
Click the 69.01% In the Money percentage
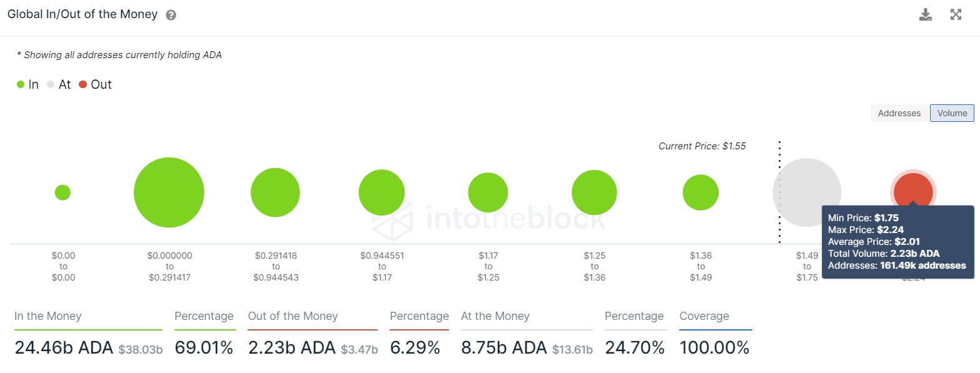tap(205, 347)
